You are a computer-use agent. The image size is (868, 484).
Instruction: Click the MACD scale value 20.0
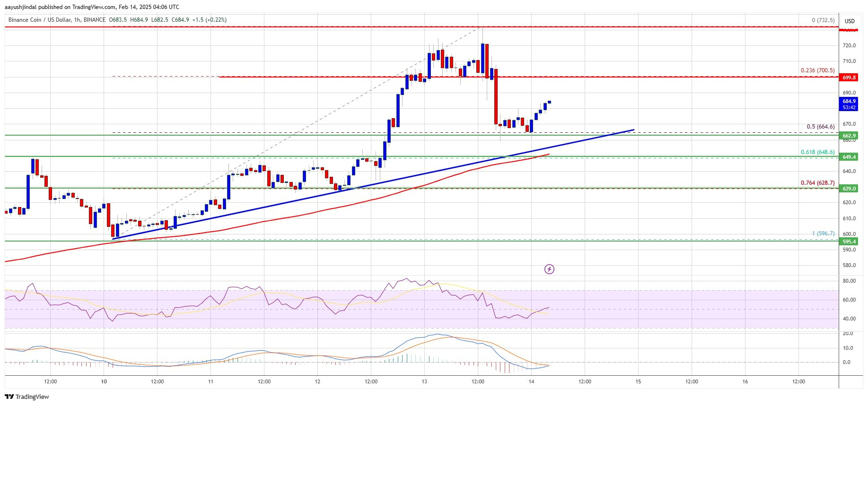(x=848, y=333)
